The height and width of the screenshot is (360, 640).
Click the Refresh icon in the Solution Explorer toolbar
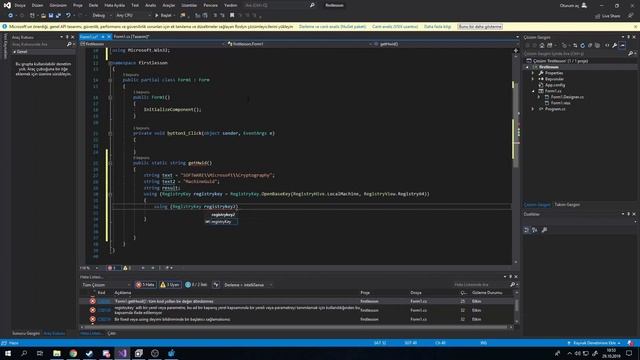point(582,45)
